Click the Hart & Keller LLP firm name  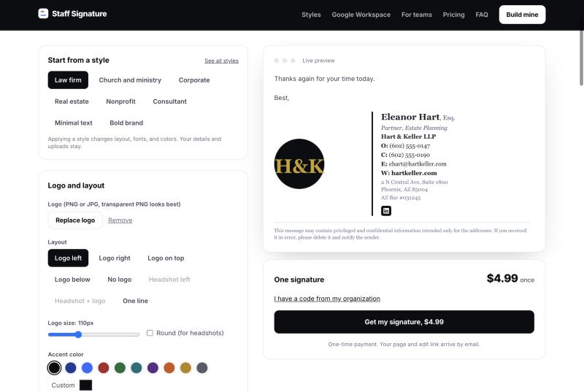pyautogui.click(x=408, y=137)
